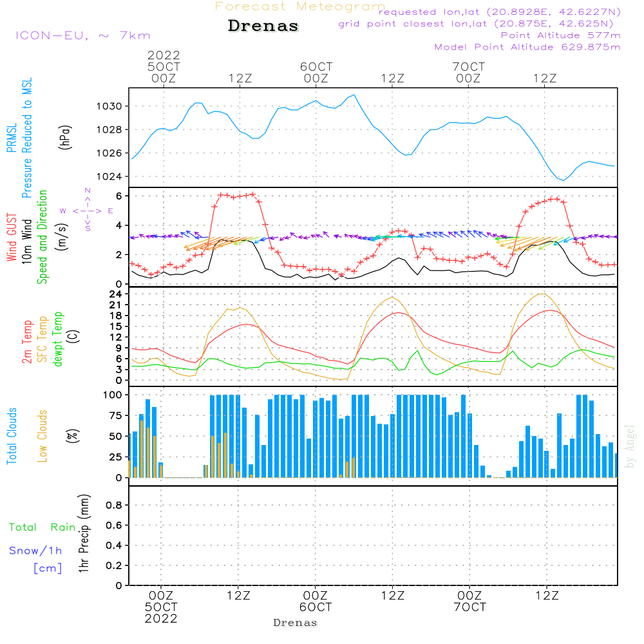The height and width of the screenshot is (644, 644).
Task: Click the grid point closest lon,lat text
Action: click(x=479, y=24)
